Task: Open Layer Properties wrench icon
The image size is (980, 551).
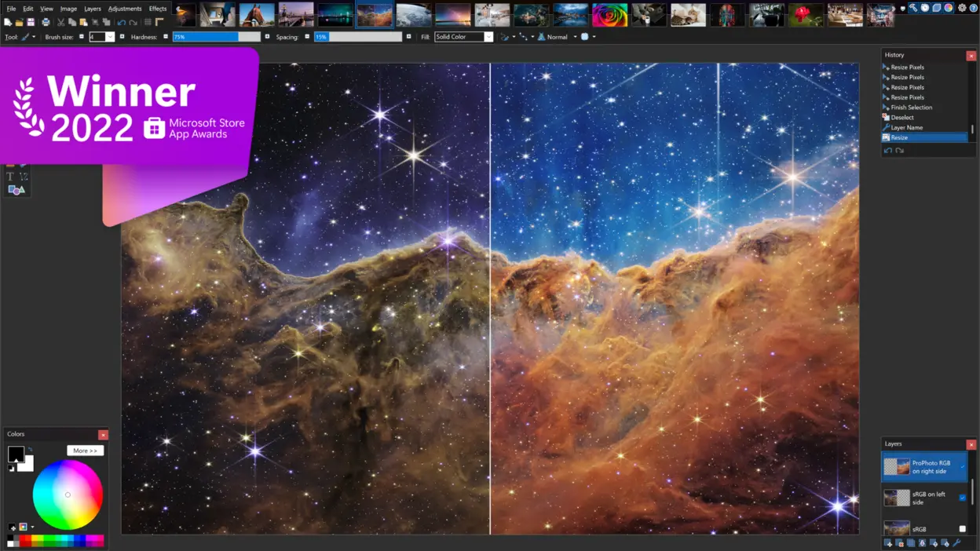Action: [x=956, y=543]
